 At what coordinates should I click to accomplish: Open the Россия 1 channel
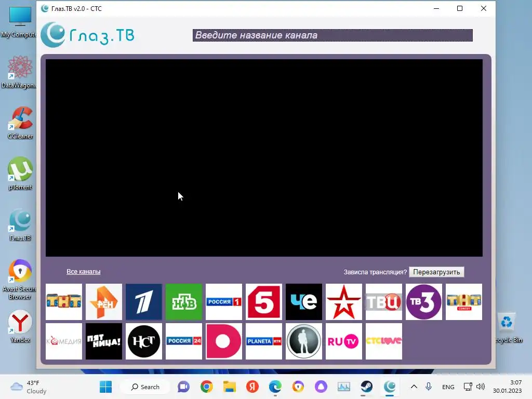pos(224,302)
